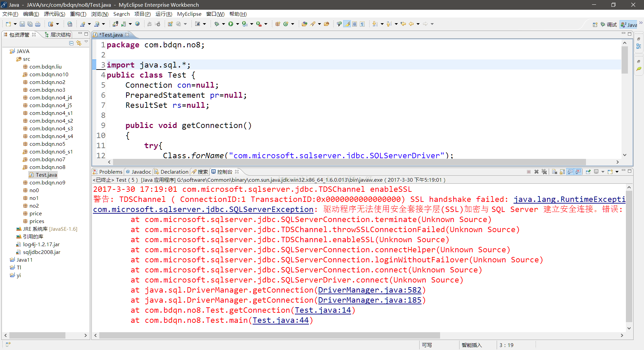Click the Display Selected Console monitor icon

596,172
